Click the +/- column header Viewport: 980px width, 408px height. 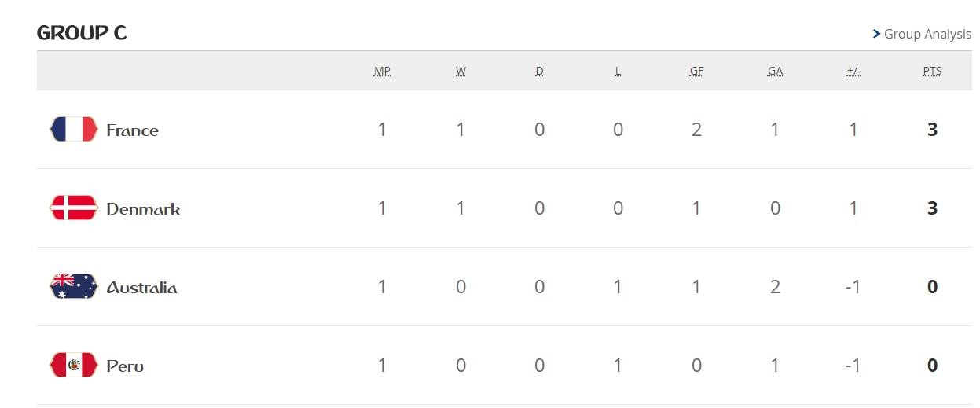click(x=853, y=71)
